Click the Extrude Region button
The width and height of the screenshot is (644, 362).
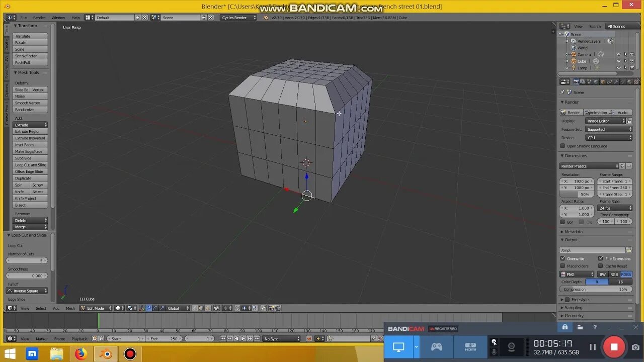(30, 131)
